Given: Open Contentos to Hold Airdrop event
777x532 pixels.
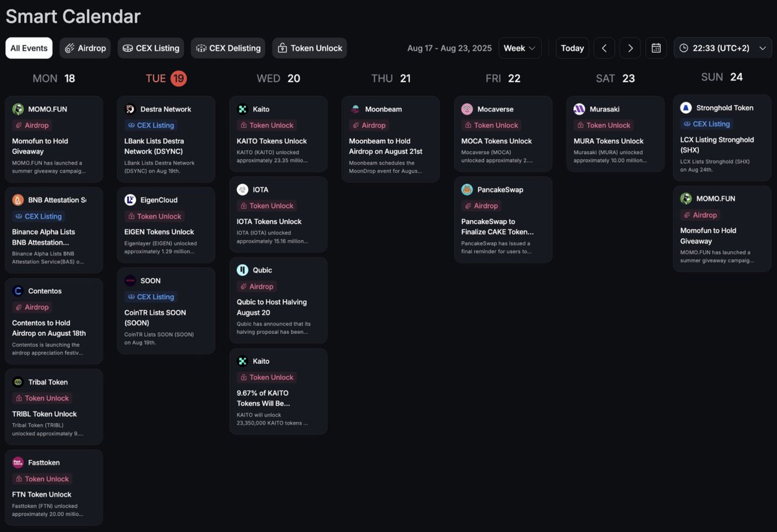Looking at the screenshot, I should coord(54,321).
